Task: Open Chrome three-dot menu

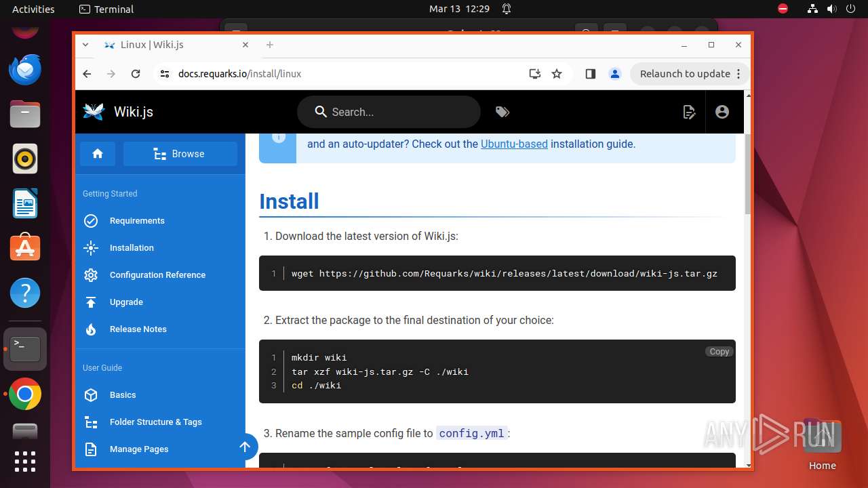Action: (x=738, y=74)
